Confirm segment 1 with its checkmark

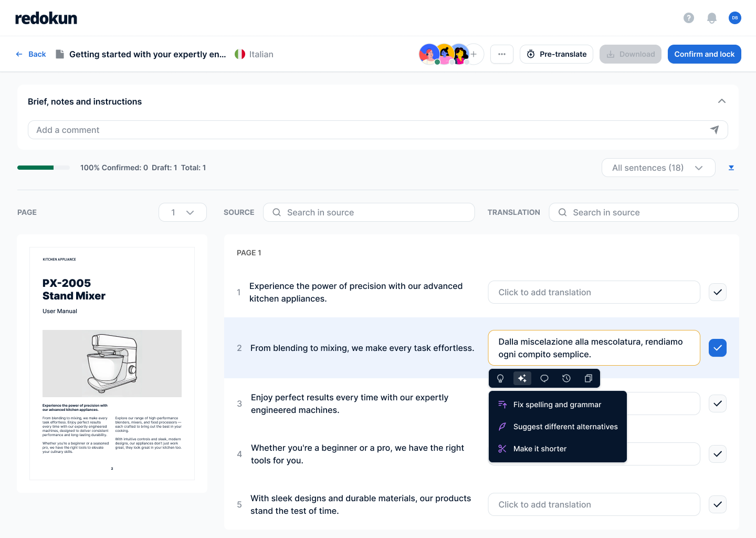tap(717, 292)
